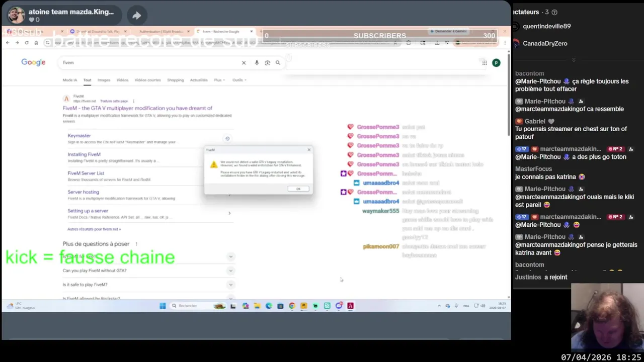Open quentindeville89 viewer profile

tap(547, 26)
